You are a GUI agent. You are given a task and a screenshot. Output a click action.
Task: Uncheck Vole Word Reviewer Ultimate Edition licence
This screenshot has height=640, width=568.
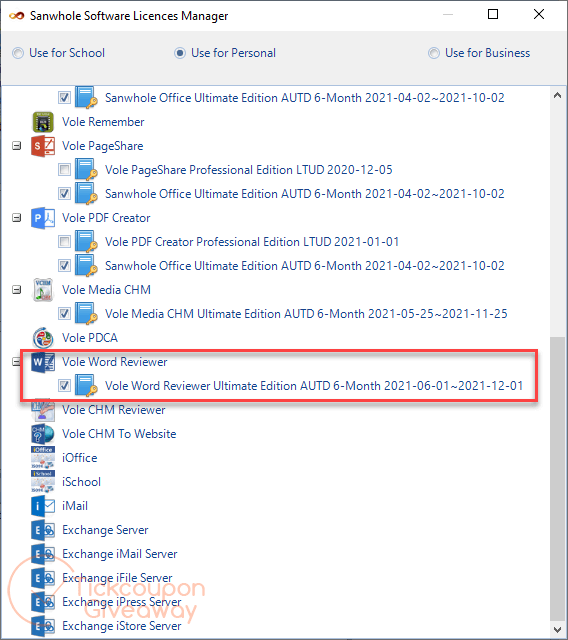coord(64,386)
